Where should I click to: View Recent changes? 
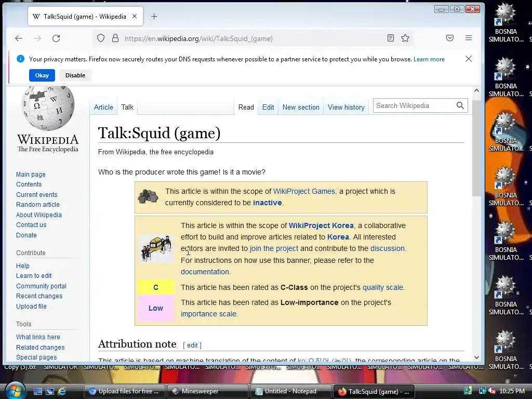tap(39, 296)
